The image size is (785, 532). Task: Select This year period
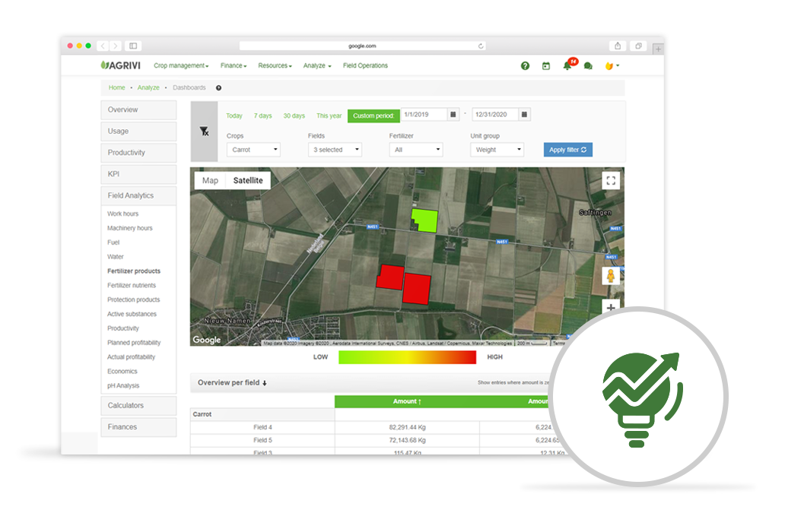pyautogui.click(x=329, y=116)
